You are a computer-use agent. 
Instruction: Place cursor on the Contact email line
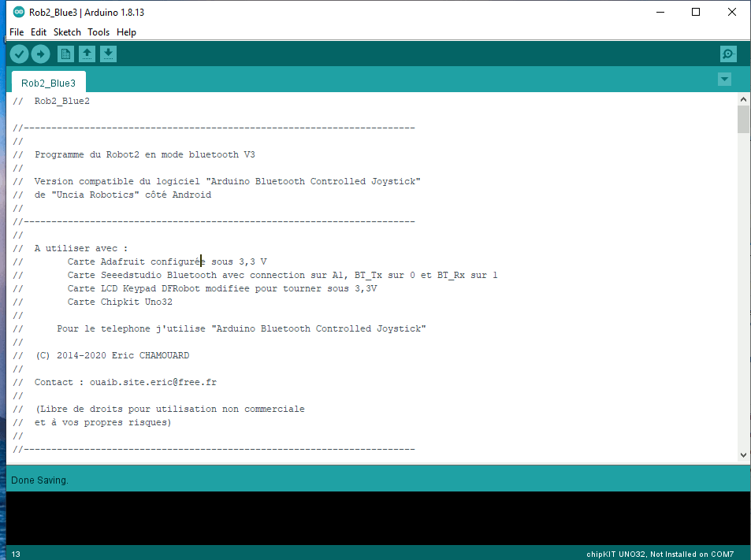(x=125, y=382)
